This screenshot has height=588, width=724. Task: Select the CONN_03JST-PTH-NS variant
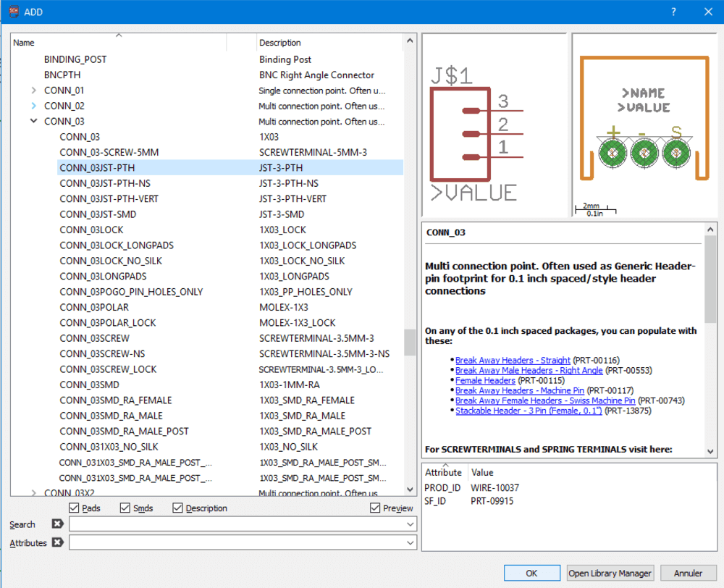(x=105, y=183)
